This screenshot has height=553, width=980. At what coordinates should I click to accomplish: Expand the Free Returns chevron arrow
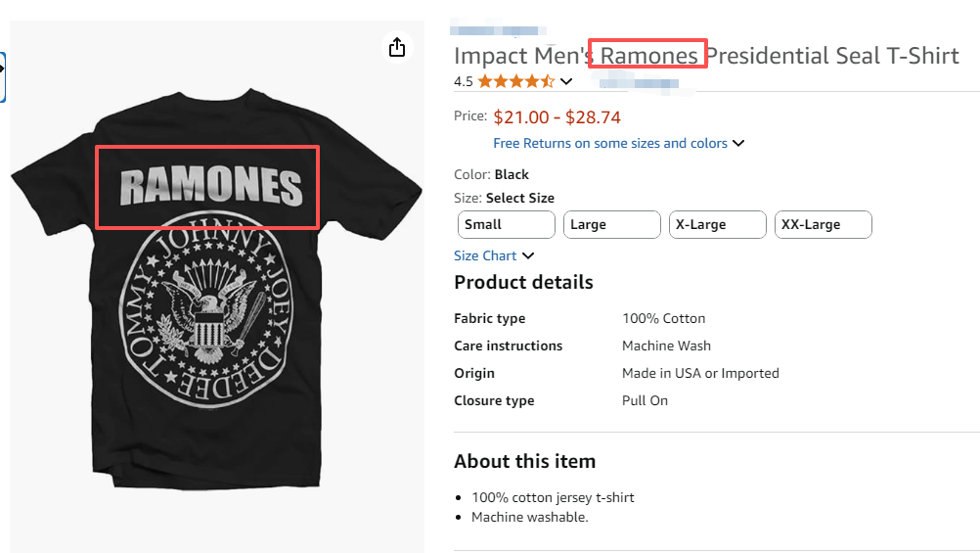(738, 143)
